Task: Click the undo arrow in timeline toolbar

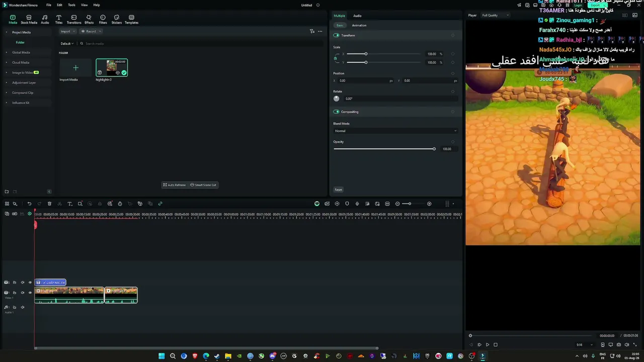Action: tap(29, 204)
